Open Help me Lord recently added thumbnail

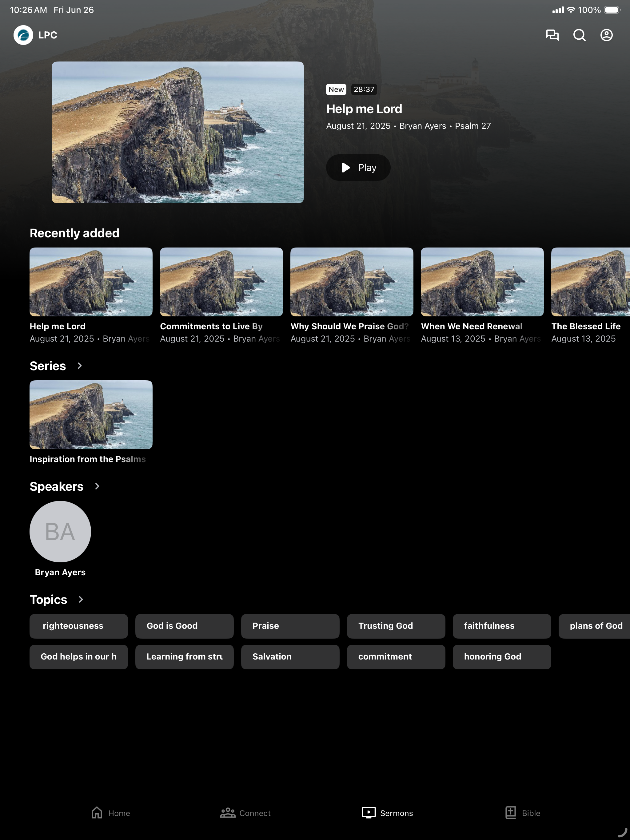pos(91,282)
